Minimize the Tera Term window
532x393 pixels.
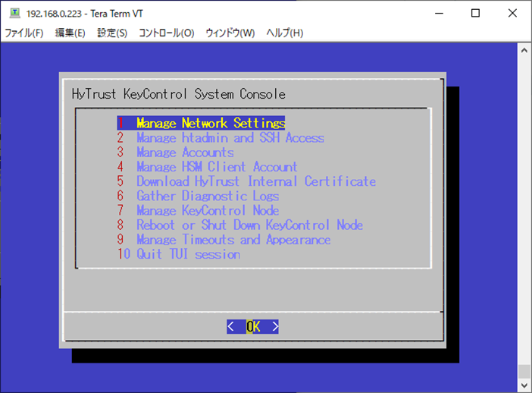[440, 13]
